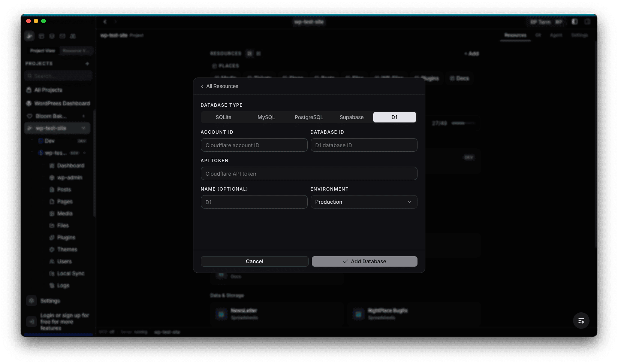Screen dimensions: 618x364
Task: Select the Supabase database type
Action: point(351,117)
